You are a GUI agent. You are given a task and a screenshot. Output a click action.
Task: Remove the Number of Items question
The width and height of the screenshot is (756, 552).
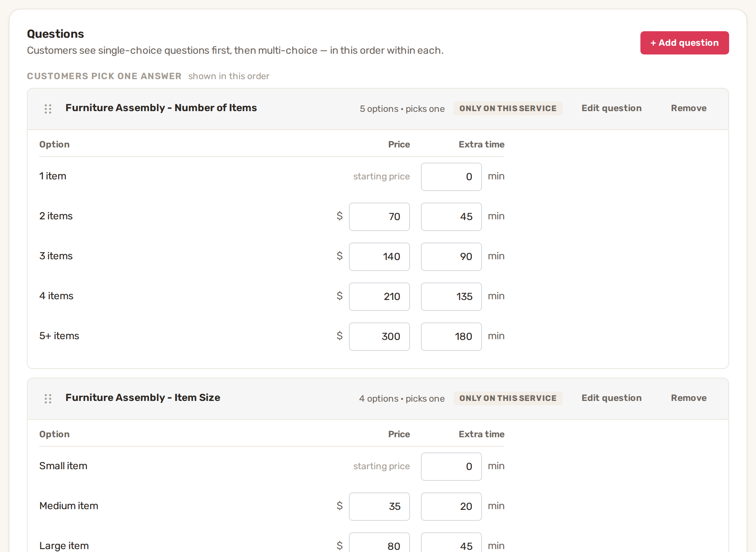coord(688,108)
